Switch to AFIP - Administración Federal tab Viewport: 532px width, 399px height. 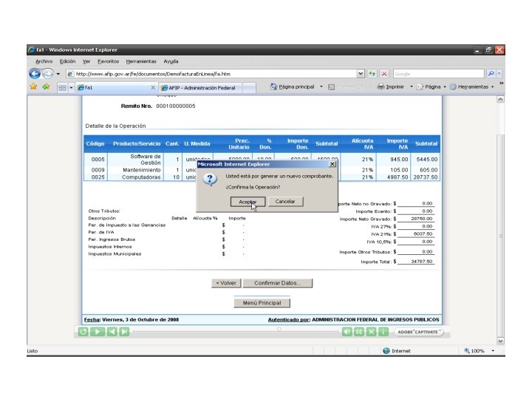pos(201,88)
